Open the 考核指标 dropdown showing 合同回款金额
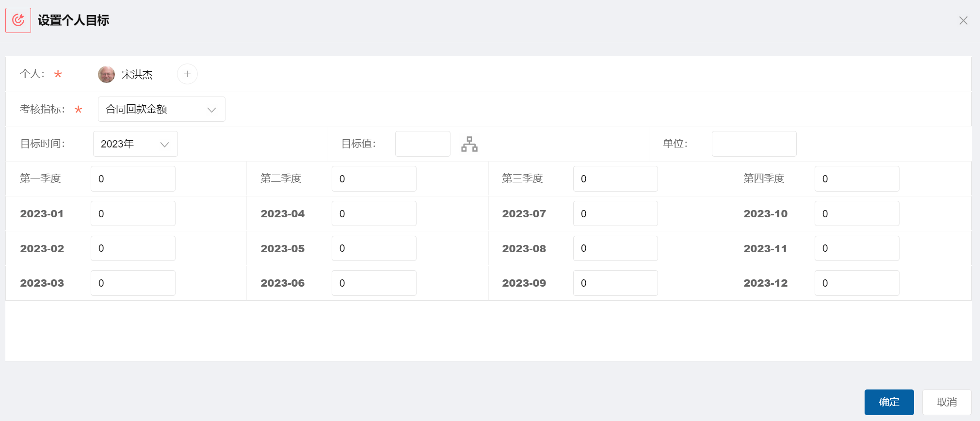 tap(161, 109)
